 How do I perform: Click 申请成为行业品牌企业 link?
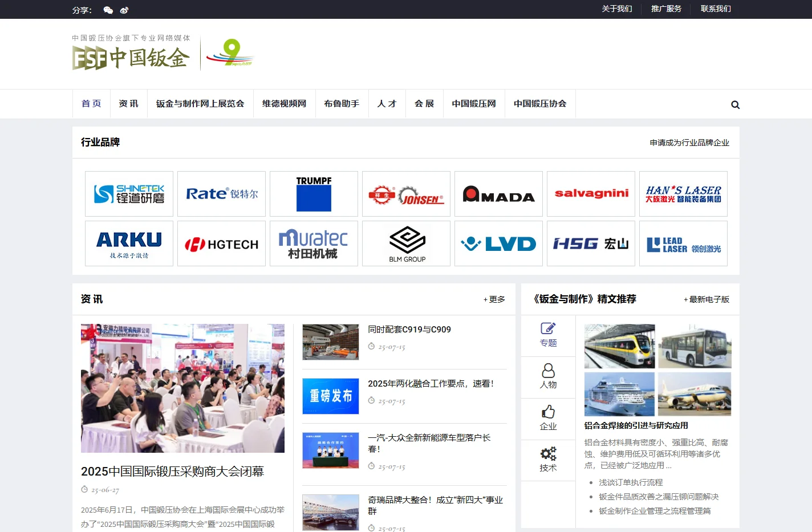(x=689, y=143)
